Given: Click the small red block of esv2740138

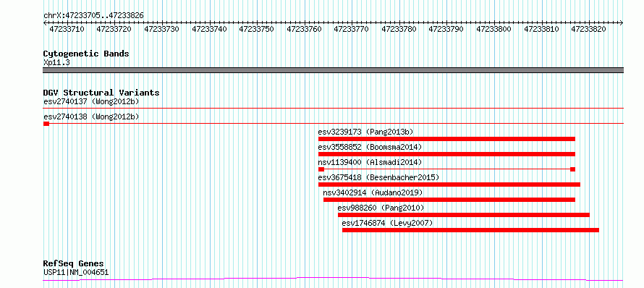Looking at the screenshot, I should pos(46,124).
